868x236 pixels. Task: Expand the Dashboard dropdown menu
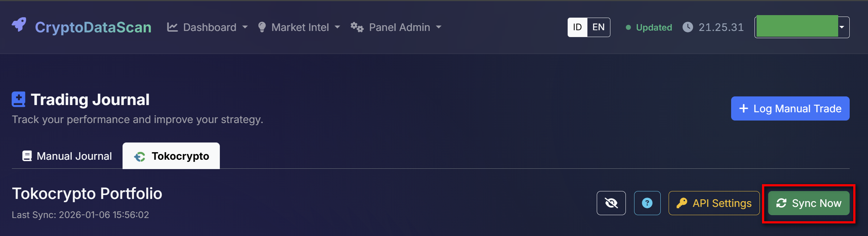click(x=246, y=27)
